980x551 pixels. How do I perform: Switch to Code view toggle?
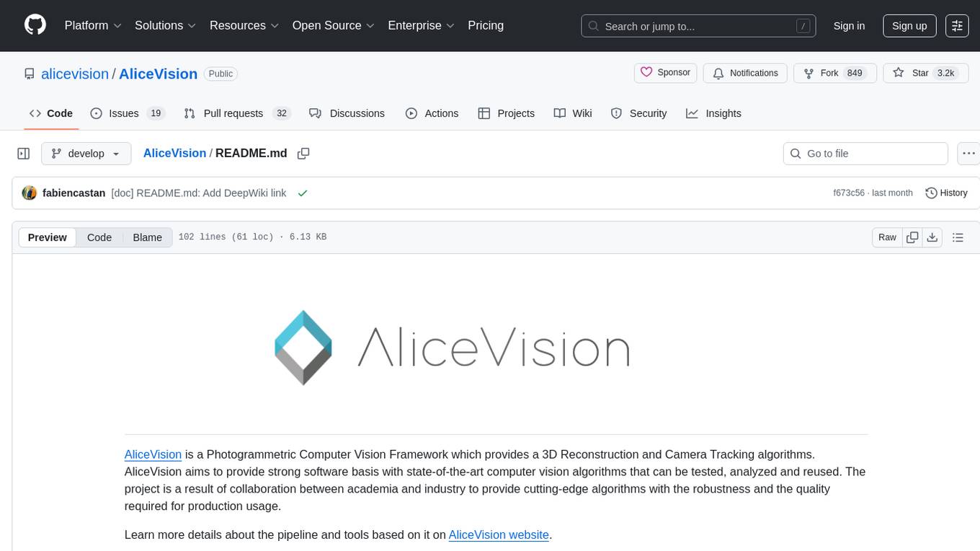(x=99, y=237)
